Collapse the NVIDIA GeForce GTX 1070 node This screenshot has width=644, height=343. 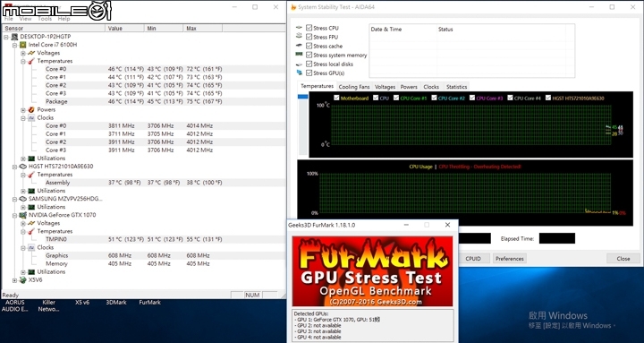pyautogui.click(x=15, y=215)
